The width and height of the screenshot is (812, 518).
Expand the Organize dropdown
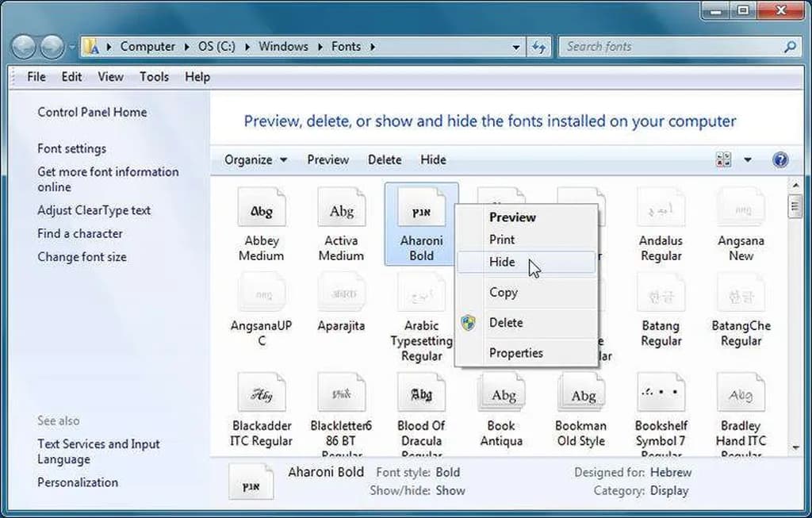coord(255,160)
